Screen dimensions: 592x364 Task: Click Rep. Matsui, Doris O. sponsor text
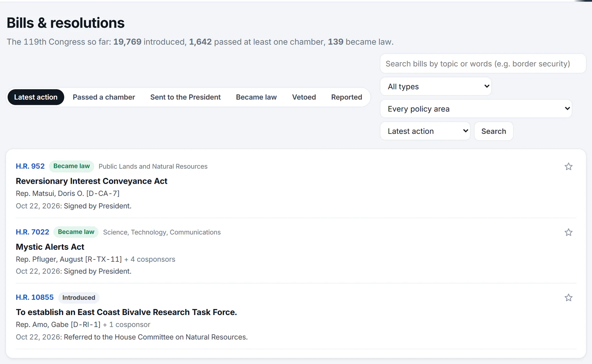pos(67,193)
